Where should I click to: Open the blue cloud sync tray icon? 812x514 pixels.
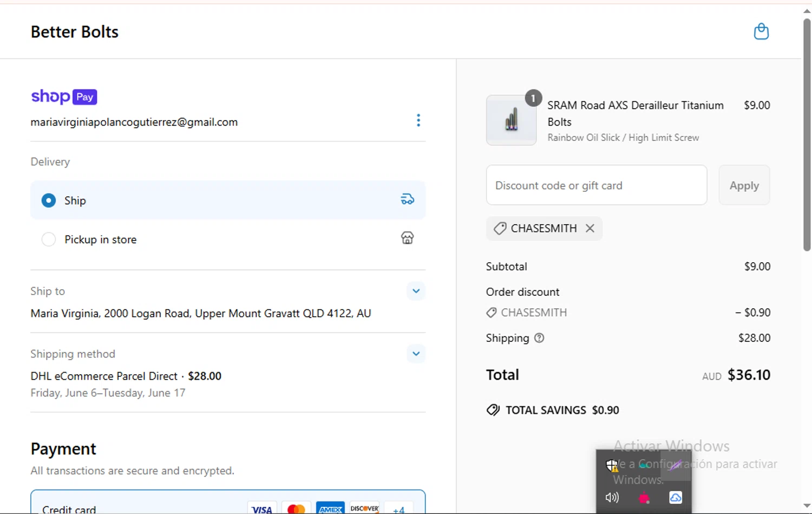click(x=676, y=497)
